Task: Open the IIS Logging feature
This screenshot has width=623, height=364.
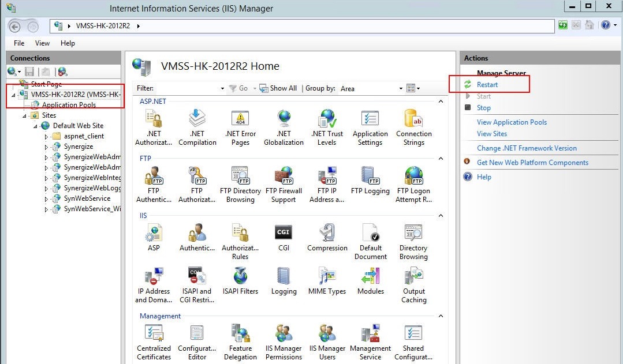Action: pos(283,280)
